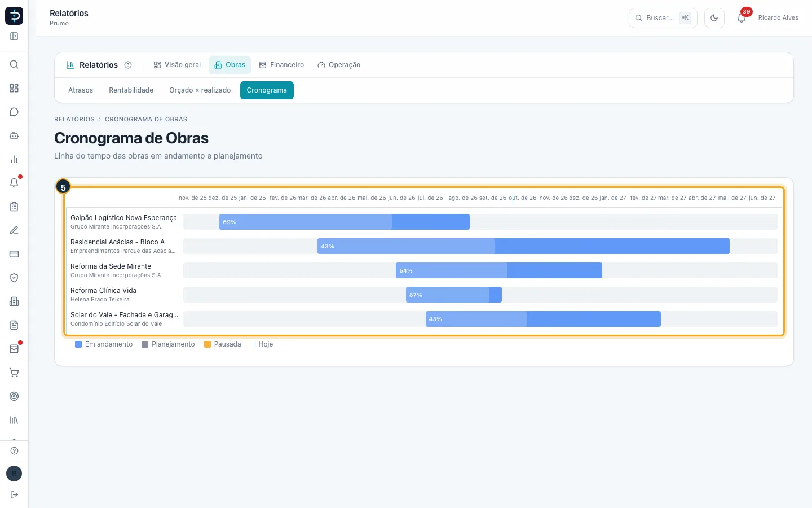The width and height of the screenshot is (812, 508).
Task: Select the Atrasos sub-tab
Action: (x=81, y=90)
